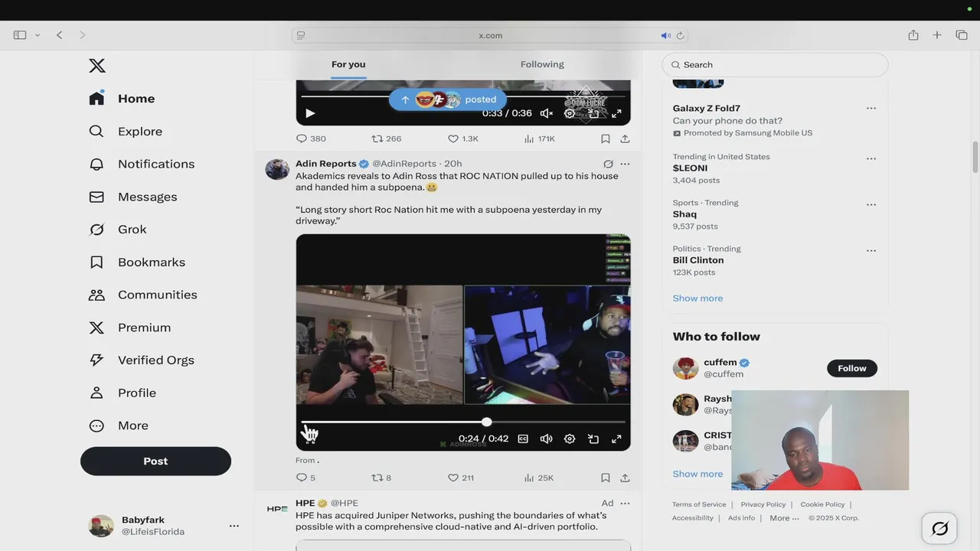Show more trending topics

coord(697,298)
